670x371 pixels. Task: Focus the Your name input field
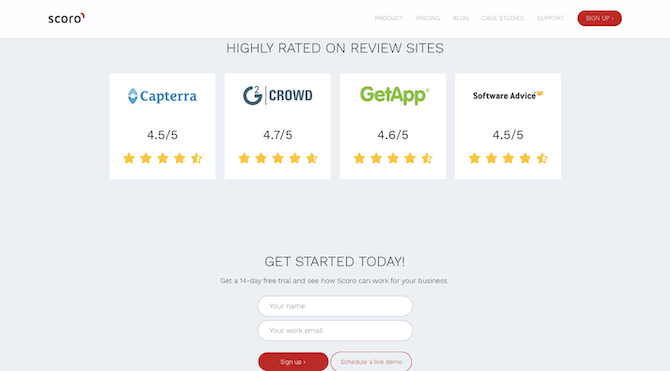pyautogui.click(x=335, y=306)
